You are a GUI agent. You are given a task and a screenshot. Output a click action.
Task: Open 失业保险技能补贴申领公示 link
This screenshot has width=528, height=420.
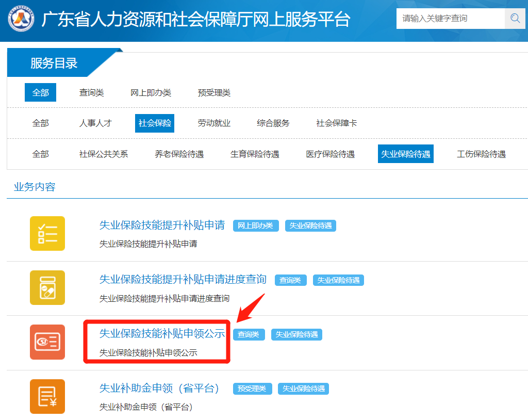162,334
